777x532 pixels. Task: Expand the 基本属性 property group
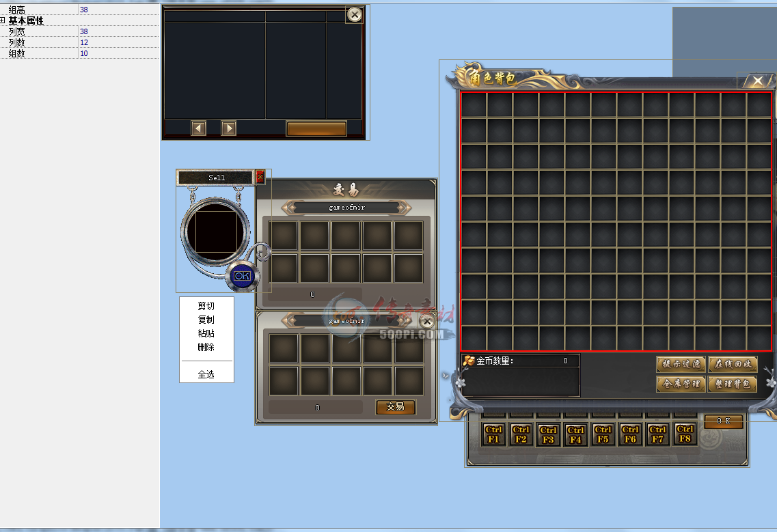click(3, 20)
